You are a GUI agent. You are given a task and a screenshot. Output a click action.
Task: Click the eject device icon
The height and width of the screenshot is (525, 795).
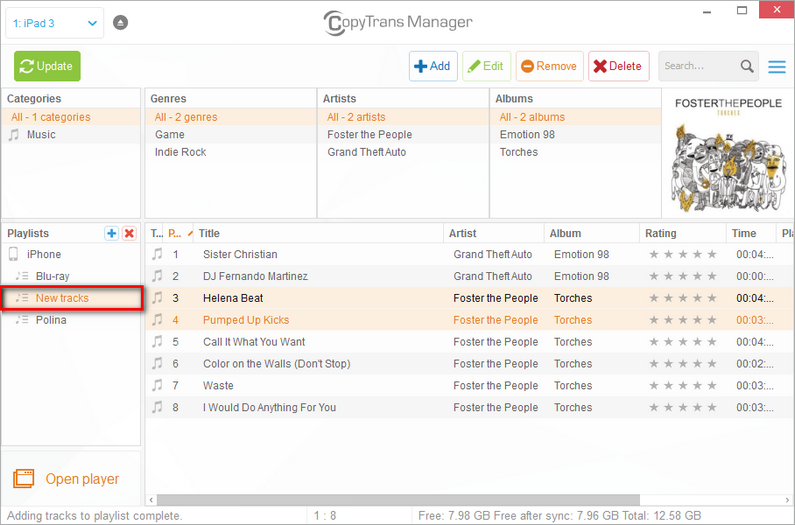tap(120, 23)
